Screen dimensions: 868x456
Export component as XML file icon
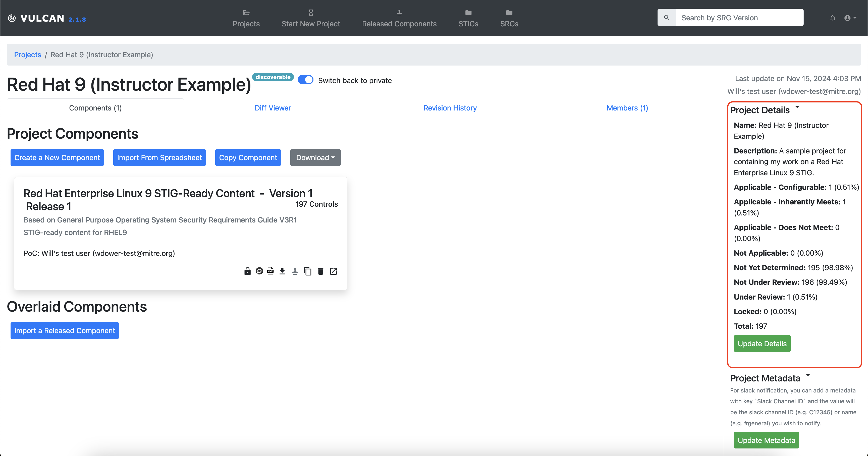270,271
